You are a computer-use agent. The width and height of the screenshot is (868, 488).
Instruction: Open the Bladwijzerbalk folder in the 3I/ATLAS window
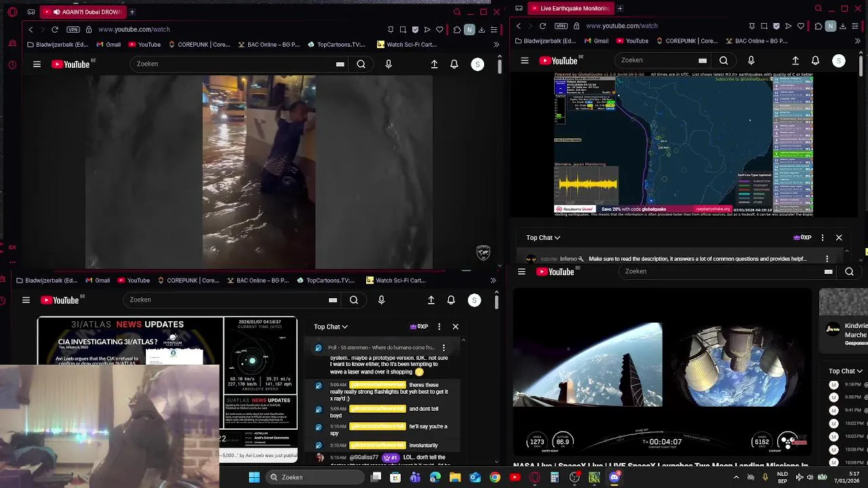tap(47, 281)
